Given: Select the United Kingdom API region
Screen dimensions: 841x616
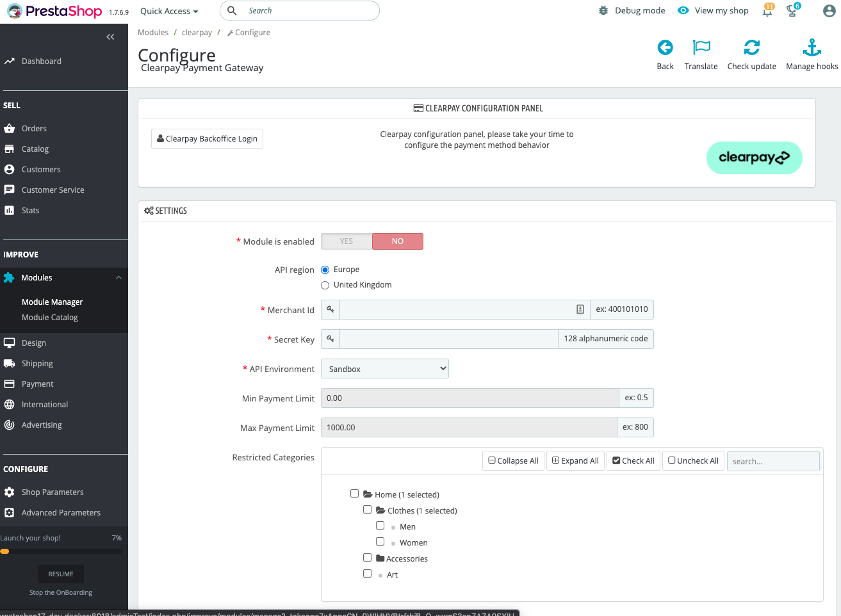Looking at the screenshot, I should 325,286.
